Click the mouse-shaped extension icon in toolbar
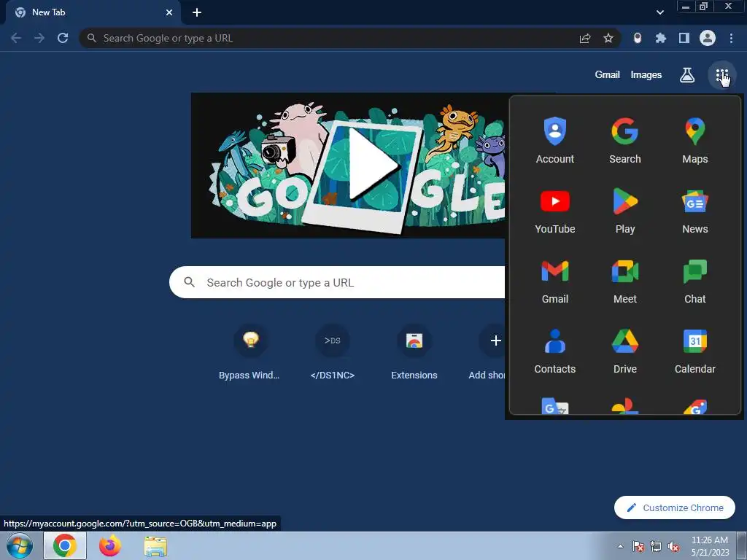 point(637,38)
